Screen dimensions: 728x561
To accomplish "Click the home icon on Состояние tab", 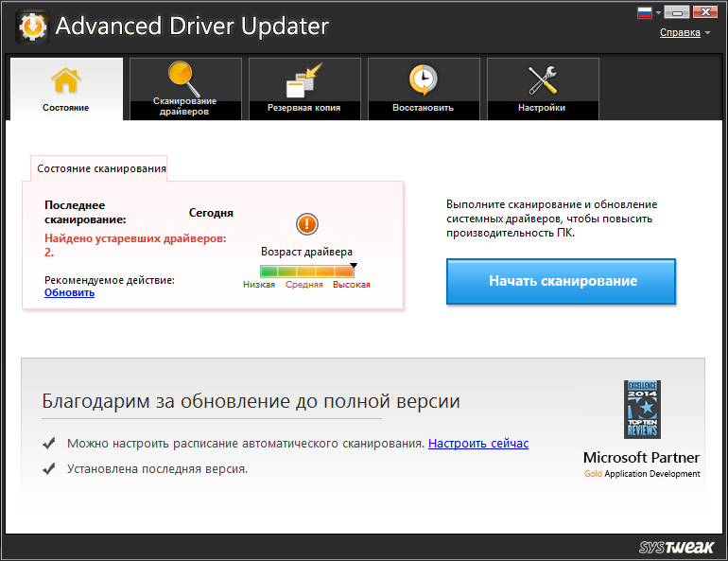I will (x=65, y=80).
